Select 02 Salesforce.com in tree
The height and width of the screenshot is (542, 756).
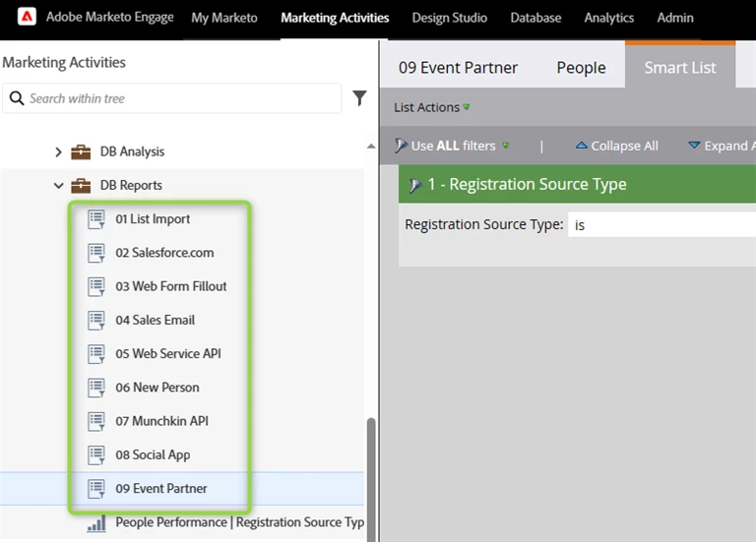tap(164, 253)
